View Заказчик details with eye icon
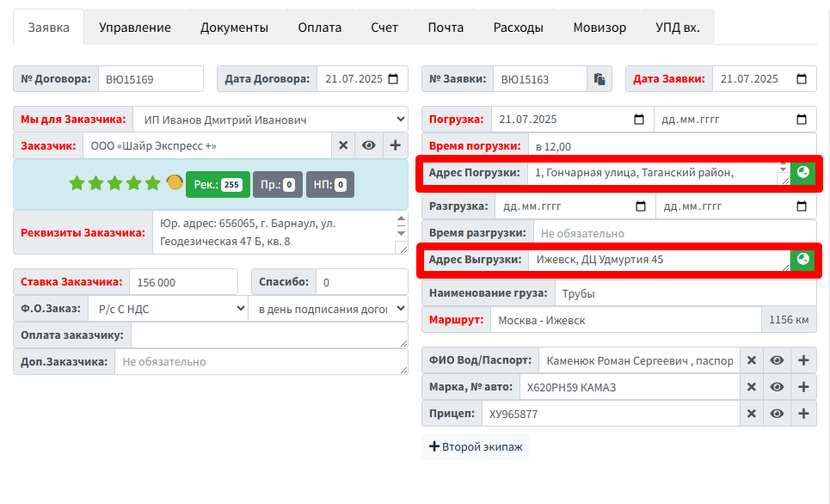Image resolution: width=830 pixels, height=504 pixels. point(369,145)
